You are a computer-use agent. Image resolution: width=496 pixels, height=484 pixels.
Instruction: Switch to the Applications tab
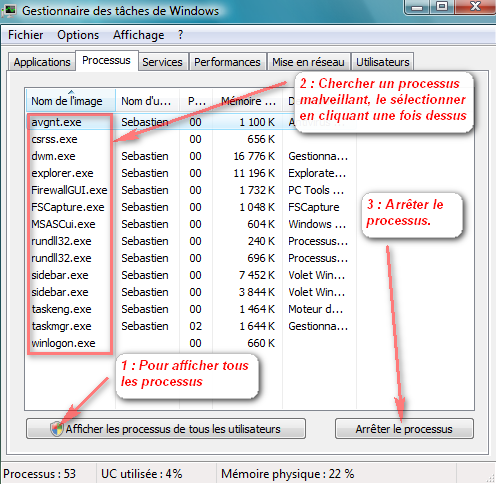[x=42, y=62]
